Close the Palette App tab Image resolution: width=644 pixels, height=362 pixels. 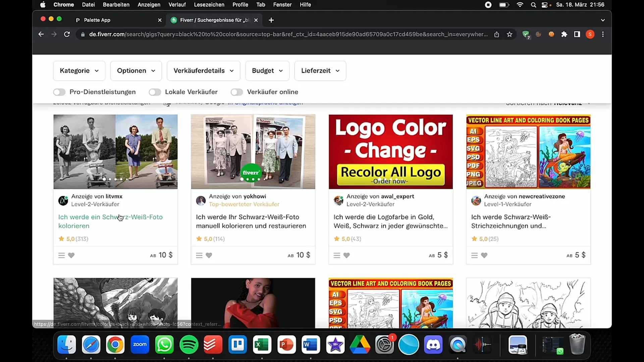tap(160, 20)
